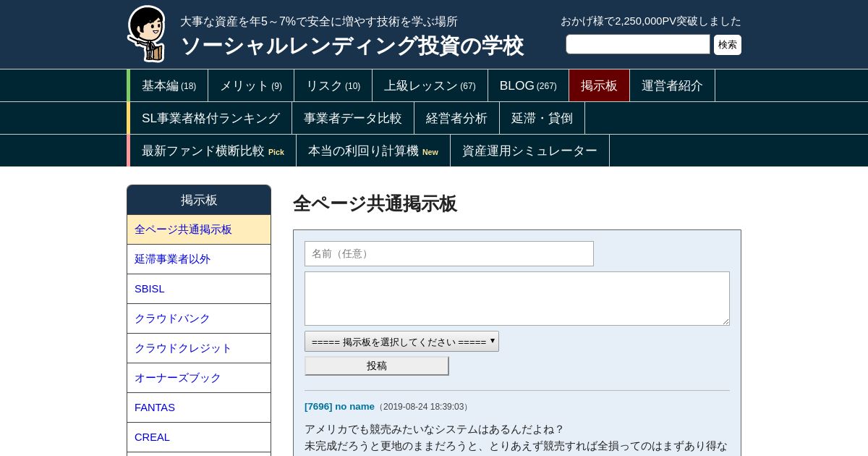The width and height of the screenshot is (868, 456).
Task: Open 本当の利回り計算機 New page
Action: (x=373, y=151)
